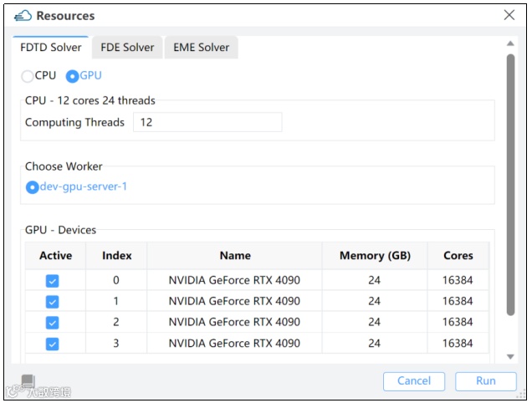532x403 pixels.
Task: Select the FDTD Solver tab
Action: click(x=52, y=48)
